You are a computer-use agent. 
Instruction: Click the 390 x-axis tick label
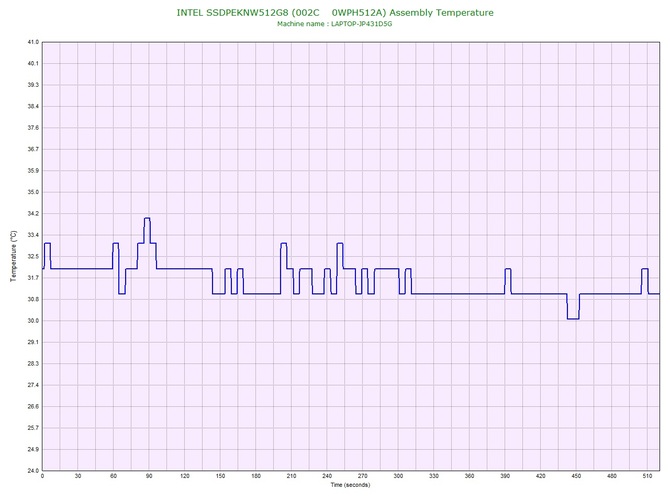[505, 476]
